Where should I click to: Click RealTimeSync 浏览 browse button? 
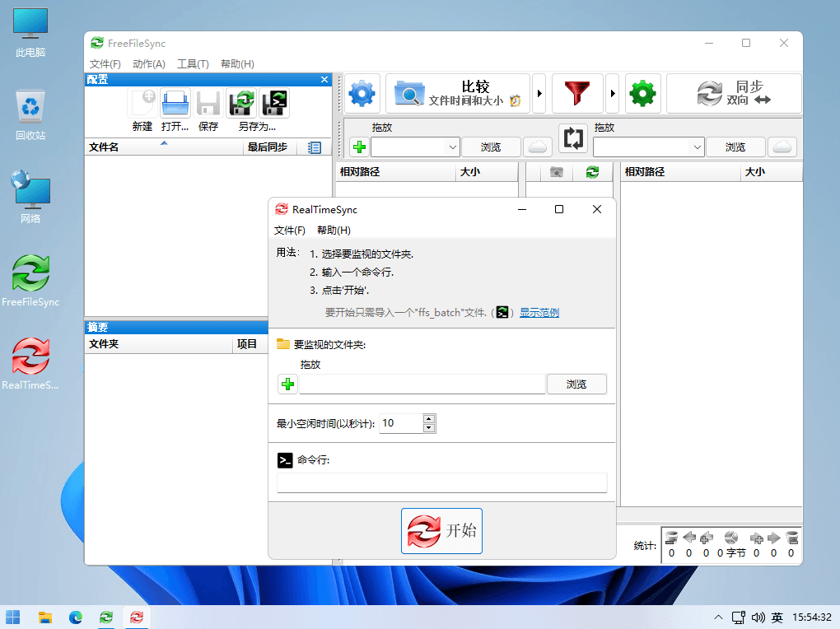[576, 384]
